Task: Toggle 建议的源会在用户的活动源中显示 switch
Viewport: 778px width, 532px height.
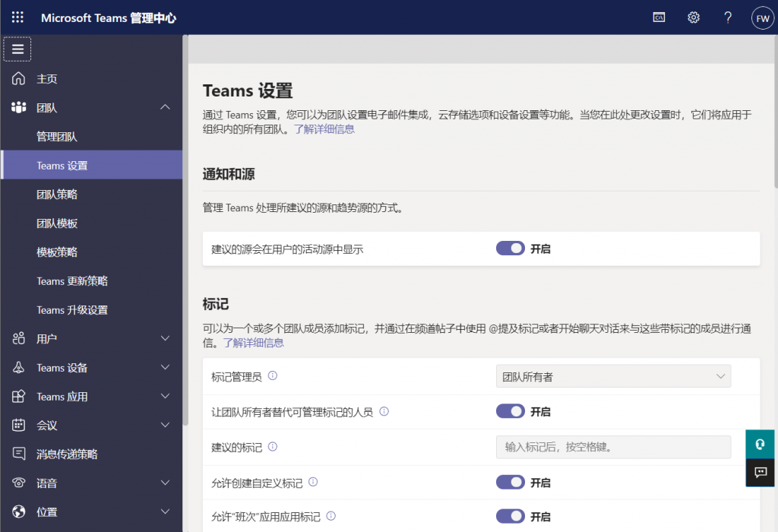Action: (510, 248)
